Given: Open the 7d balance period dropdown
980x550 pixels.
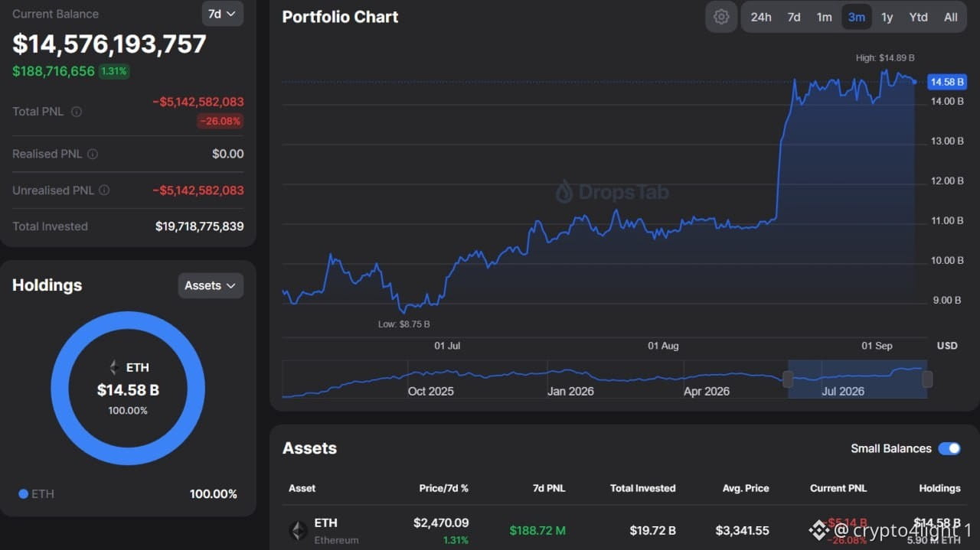Looking at the screenshot, I should point(223,14).
